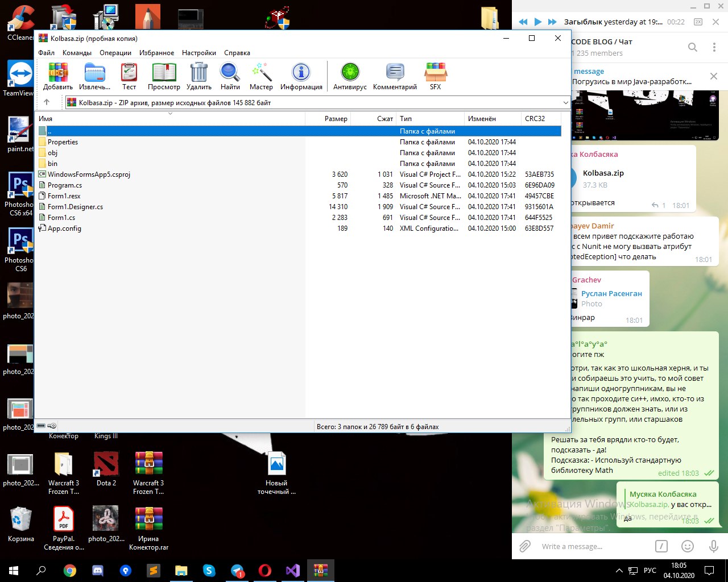Run the Антивирус scan tool
Image resolution: width=728 pixels, height=582 pixels.
(x=350, y=76)
